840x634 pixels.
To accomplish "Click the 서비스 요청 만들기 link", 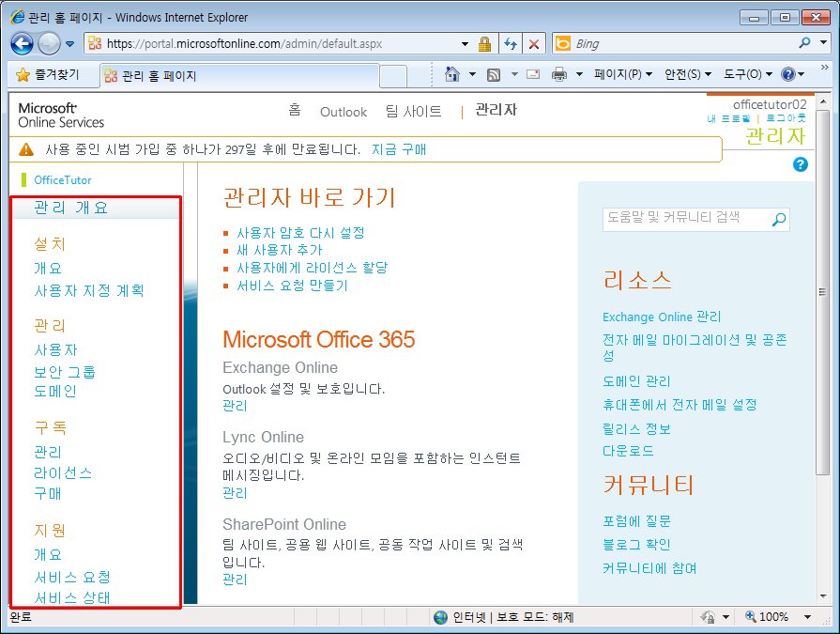I will 293,286.
